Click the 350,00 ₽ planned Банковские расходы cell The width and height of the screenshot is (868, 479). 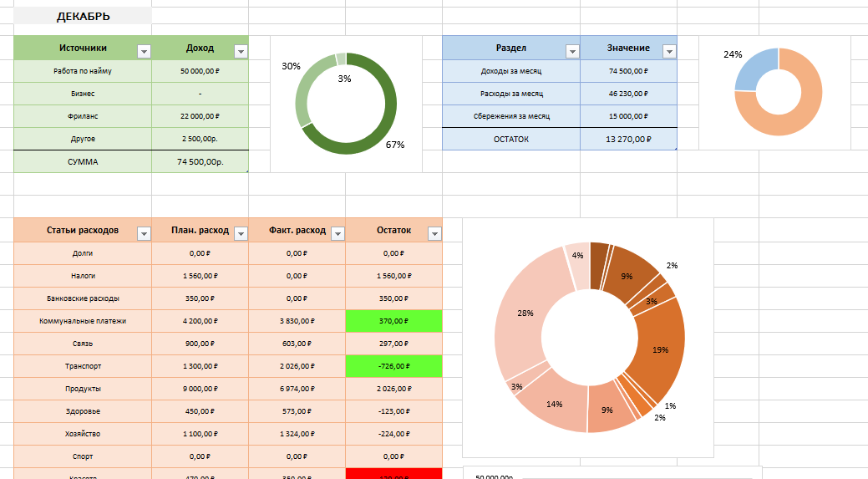click(201, 298)
